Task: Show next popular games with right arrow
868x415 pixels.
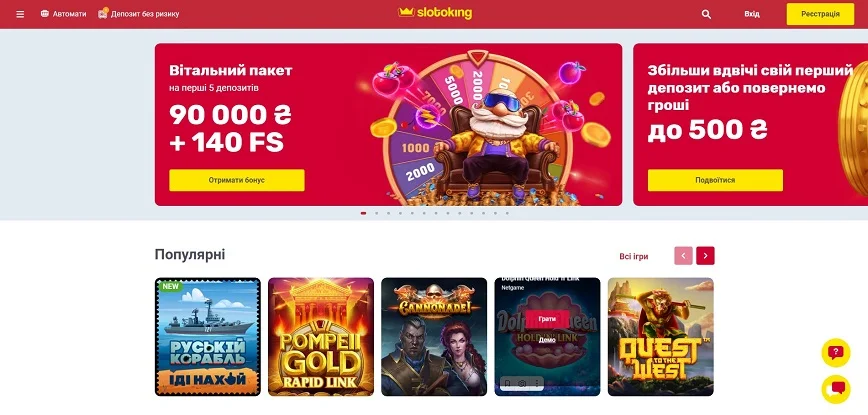Action: point(705,256)
